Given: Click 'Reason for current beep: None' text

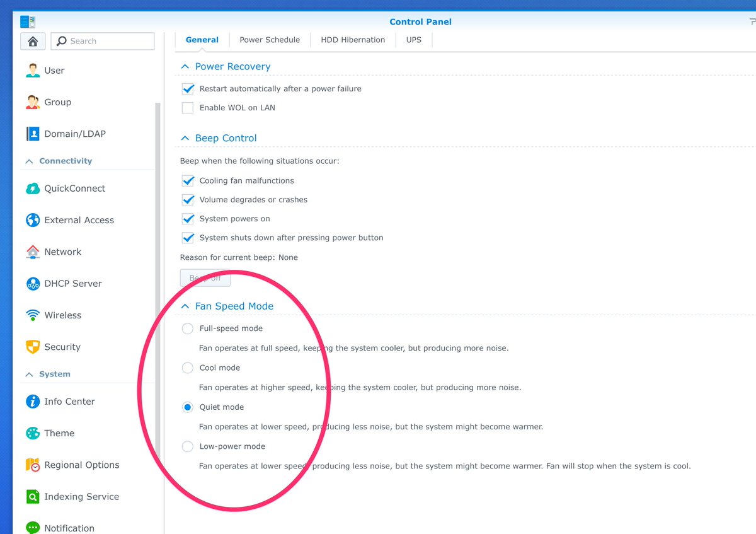Looking at the screenshot, I should point(239,257).
